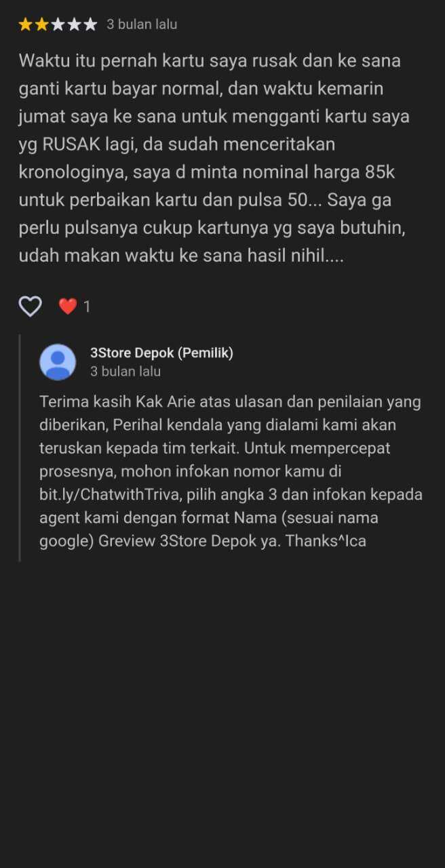Tap the fifth gray rating star
Viewport: 445px width, 868px height.
[x=90, y=24]
